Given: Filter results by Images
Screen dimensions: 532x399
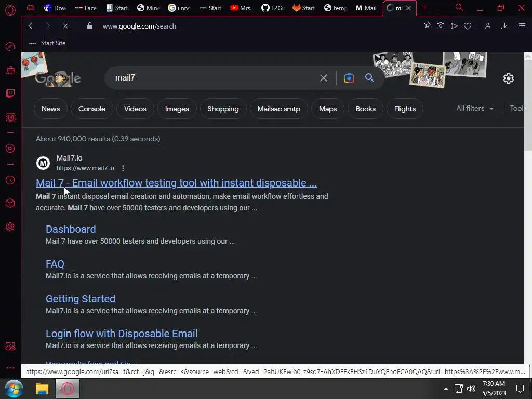Looking at the screenshot, I should tap(177, 109).
